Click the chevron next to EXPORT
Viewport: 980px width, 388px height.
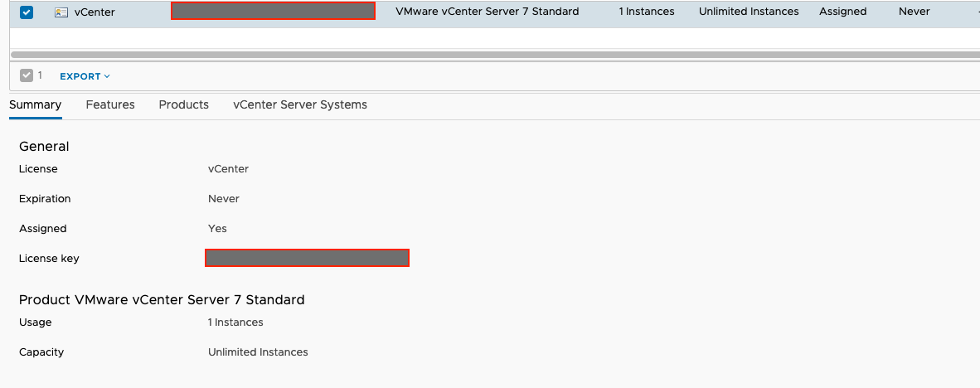coord(107,76)
